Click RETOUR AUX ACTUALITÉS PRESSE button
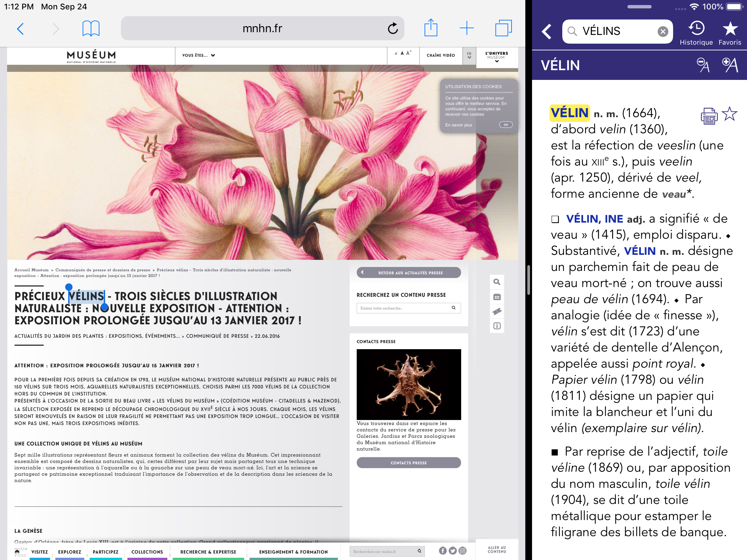 [409, 272]
